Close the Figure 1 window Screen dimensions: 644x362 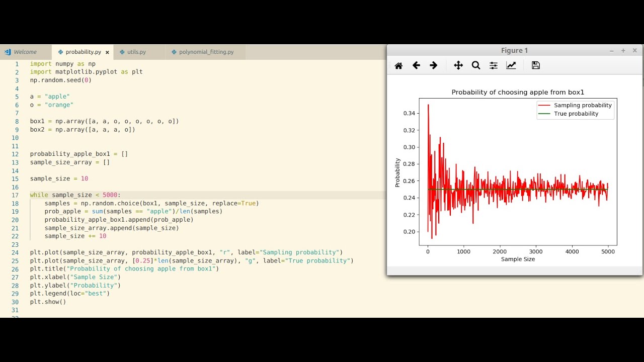[x=634, y=51]
